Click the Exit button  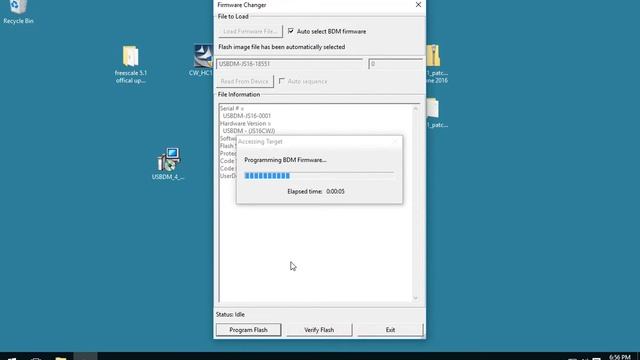pos(390,330)
